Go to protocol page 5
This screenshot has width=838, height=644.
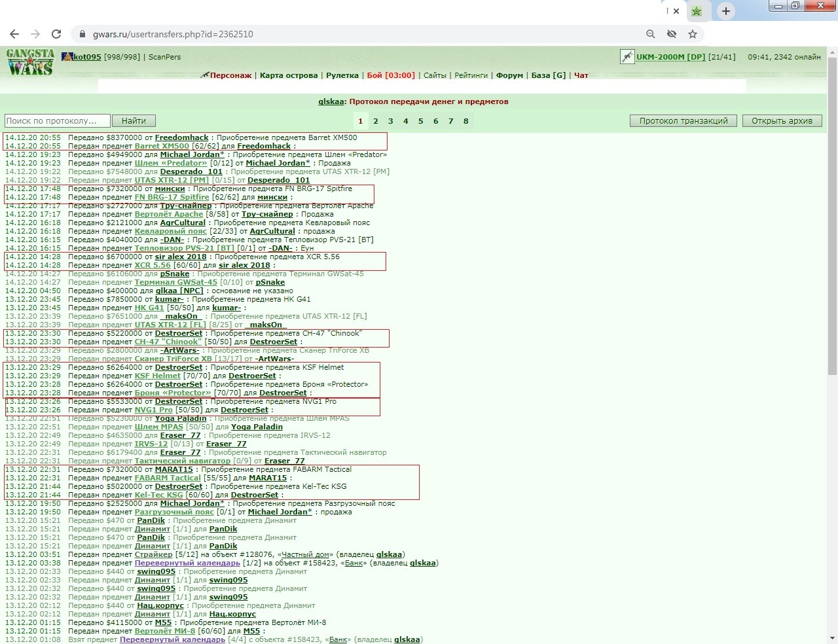click(x=421, y=121)
